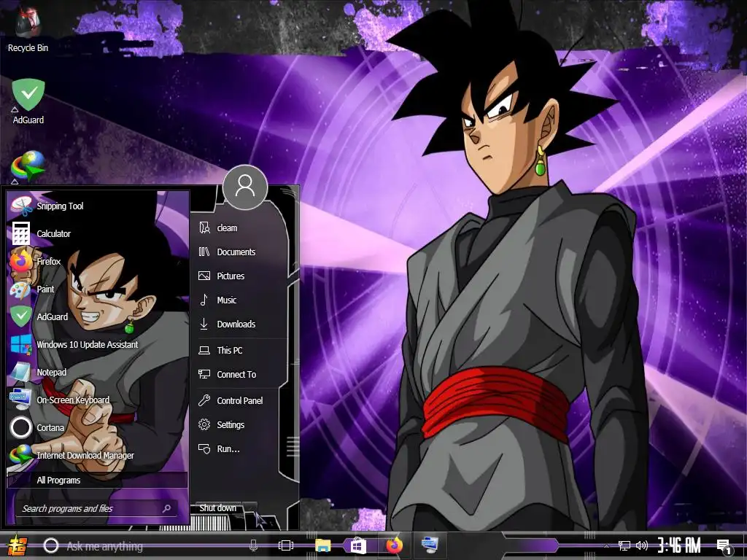Click the Shut down button
The height and width of the screenshot is (560, 747).
point(218,508)
